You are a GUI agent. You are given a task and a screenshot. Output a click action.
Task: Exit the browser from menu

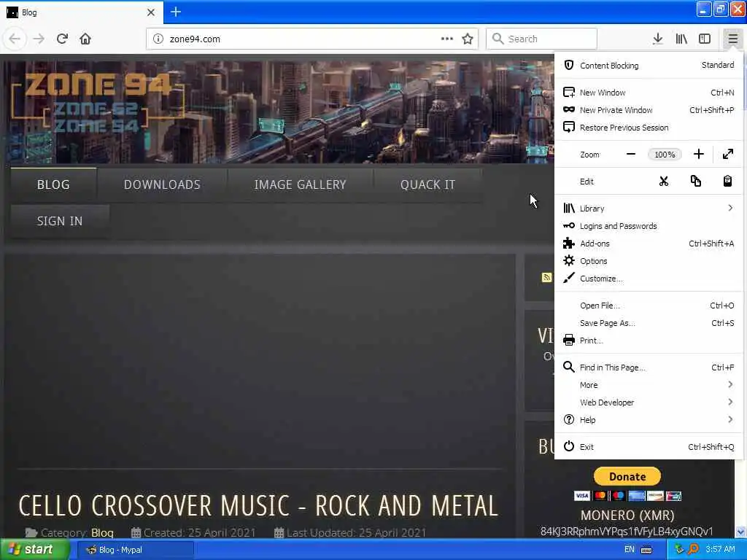click(649, 447)
